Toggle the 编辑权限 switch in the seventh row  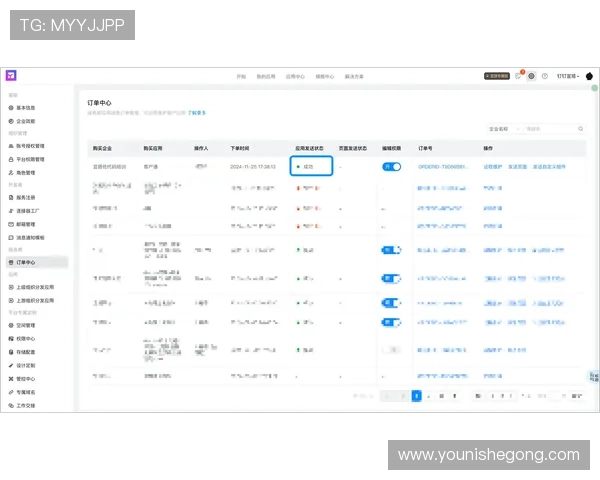(x=391, y=303)
